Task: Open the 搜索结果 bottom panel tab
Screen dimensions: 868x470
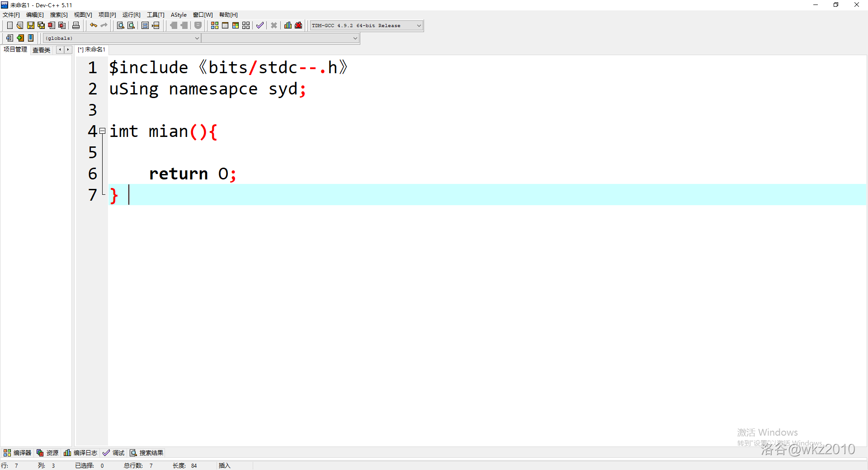Action: pos(147,453)
